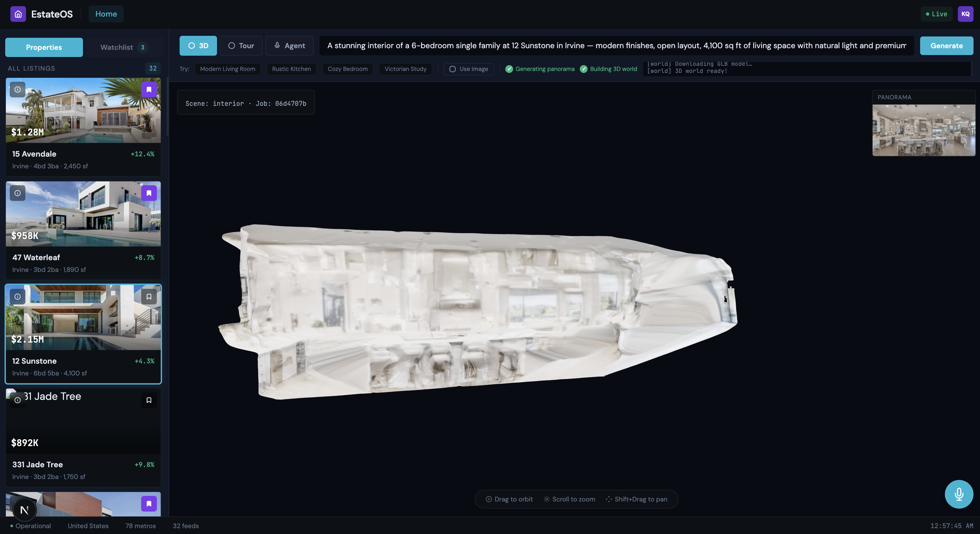The height and width of the screenshot is (534, 980).
Task: Click the EstateOS home logo icon
Action: point(18,14)
